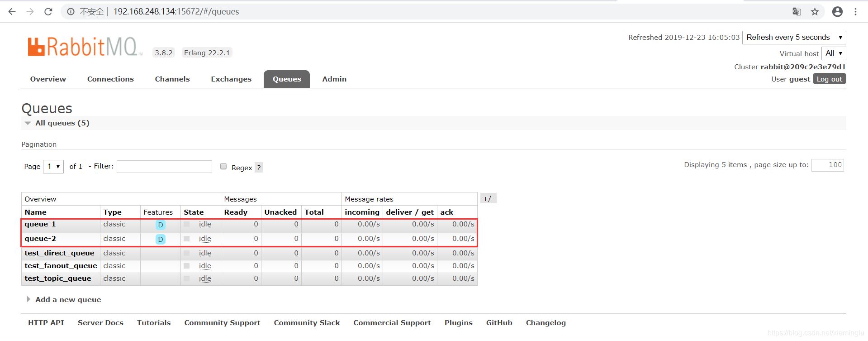Click the Log out button

click(x=829, y=79)
